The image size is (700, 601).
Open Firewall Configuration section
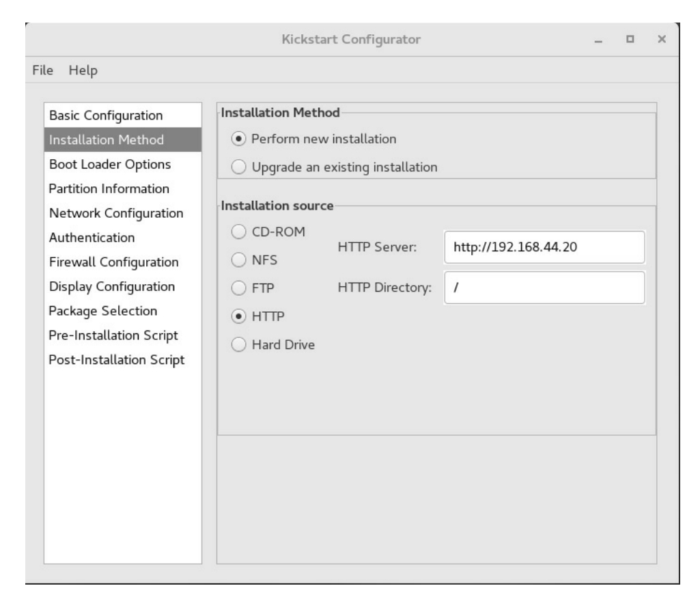tap(114, 262)
